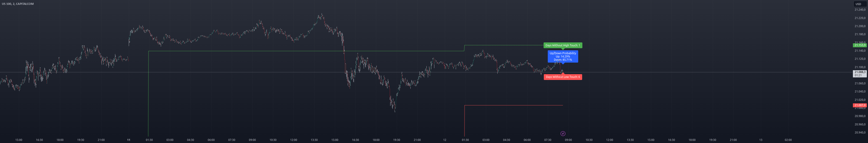Screen dimensions: 868x143
Task: Click the 09:00 label after the lightning icon
Action: click(568, 140)
